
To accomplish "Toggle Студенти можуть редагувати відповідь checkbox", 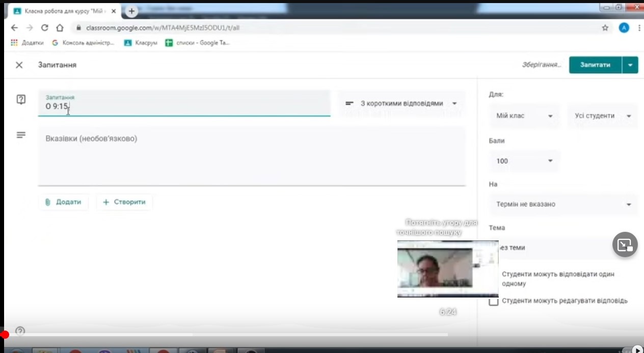I will pyautogui.click(x=493, y=301).
